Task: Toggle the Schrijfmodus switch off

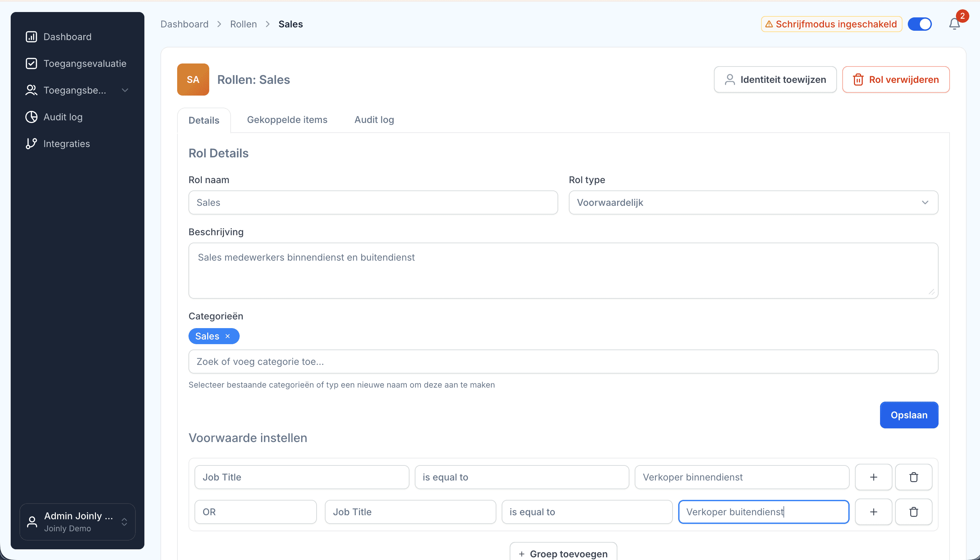Action: coord(920,24)
